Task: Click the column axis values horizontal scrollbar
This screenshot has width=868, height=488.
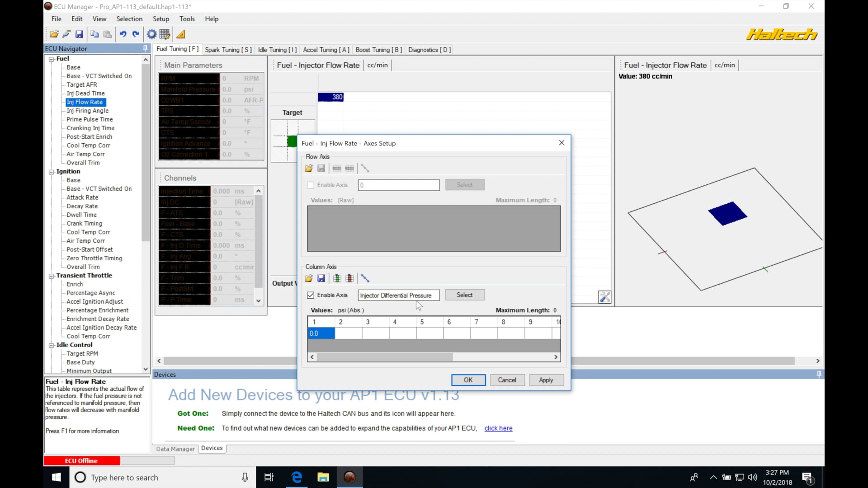Action: pyautogui.click(x=384, y=357)
